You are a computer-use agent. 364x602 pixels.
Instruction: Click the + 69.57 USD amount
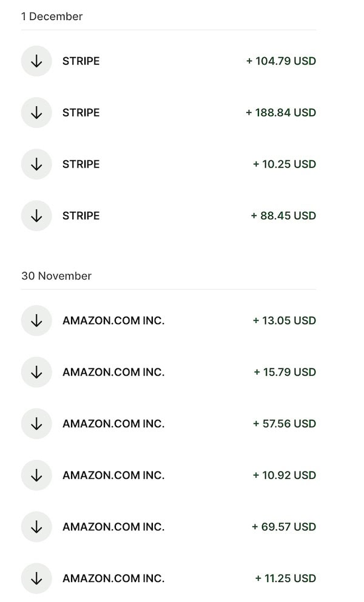[x=283, y=527]
